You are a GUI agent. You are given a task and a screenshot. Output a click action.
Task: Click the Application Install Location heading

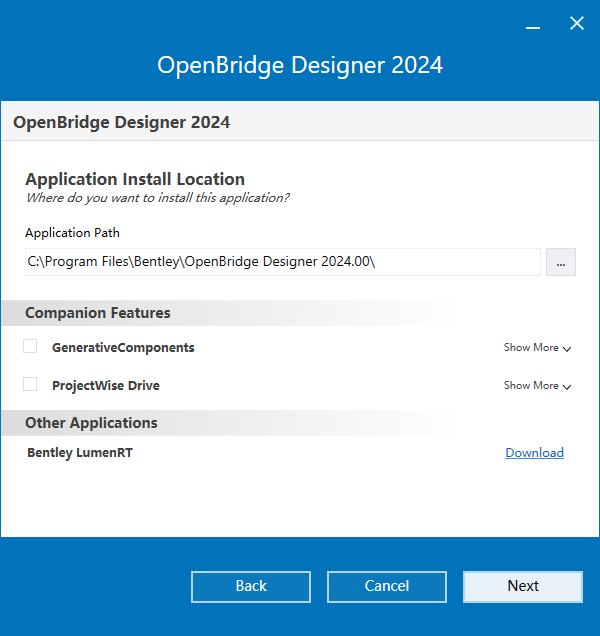coord(135,179)
